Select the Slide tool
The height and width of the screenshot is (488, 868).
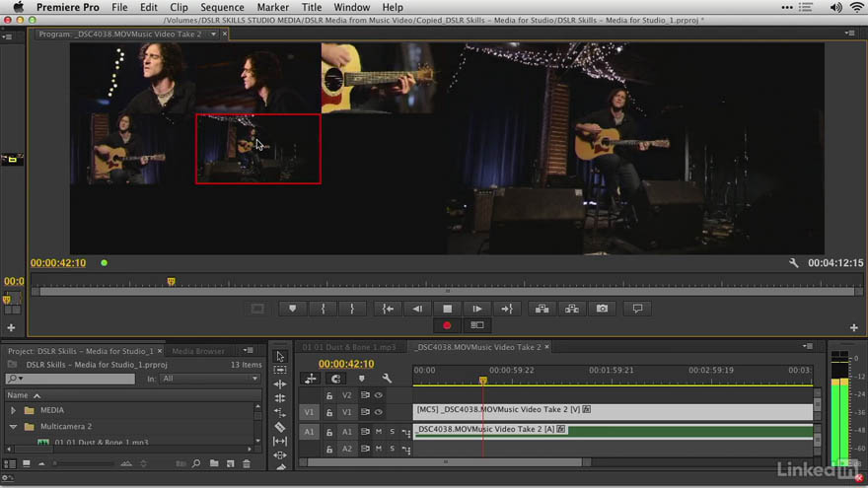280,455
